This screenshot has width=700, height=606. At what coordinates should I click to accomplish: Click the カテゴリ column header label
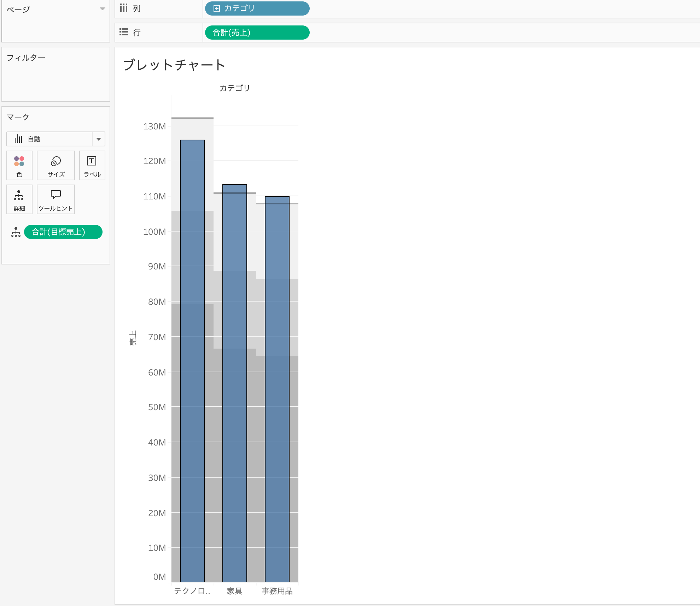click(x=234, y=88)
